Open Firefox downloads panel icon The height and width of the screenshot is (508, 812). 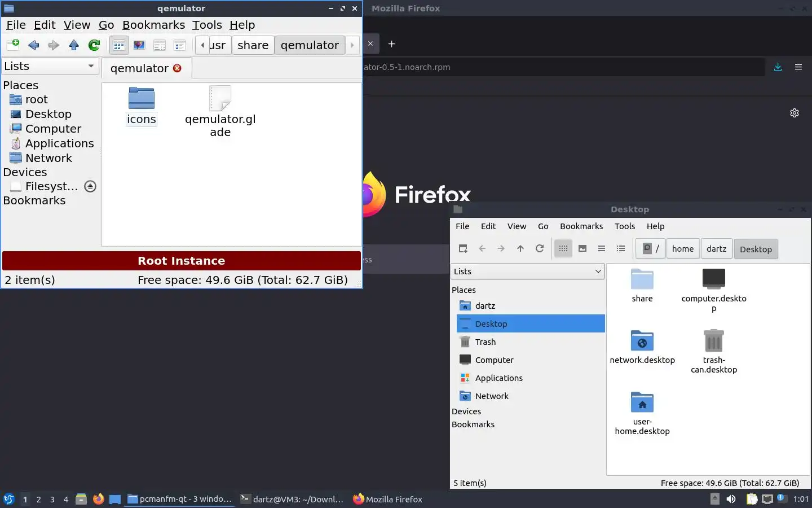coord(778,67)
